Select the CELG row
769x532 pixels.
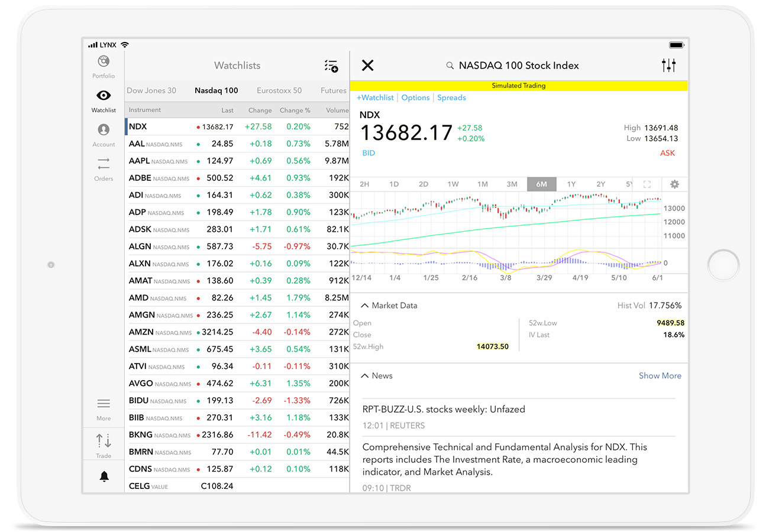[237, 486]
